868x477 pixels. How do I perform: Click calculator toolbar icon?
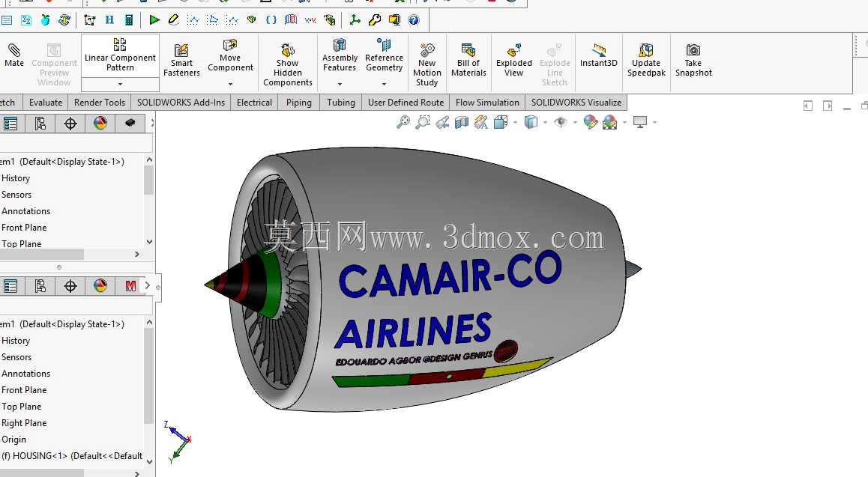coord(129,20)
